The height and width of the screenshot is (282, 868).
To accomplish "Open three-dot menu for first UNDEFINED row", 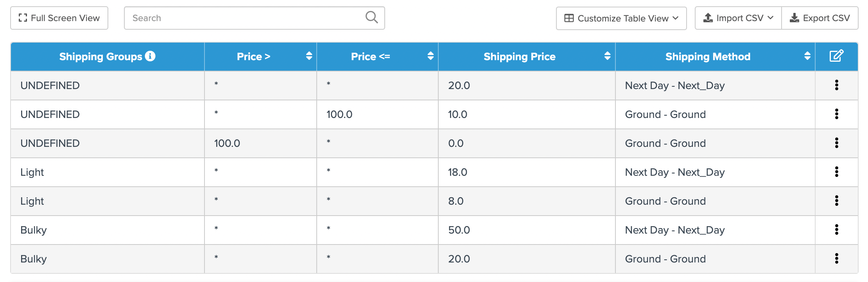I will tap(836, 85).
